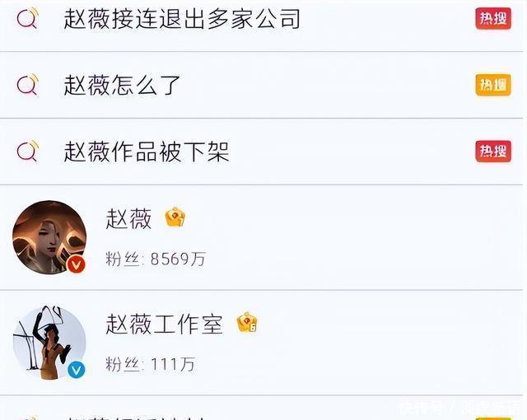The image size is (527, 420).
Task: Tap red 热搜 badge next to 赵薇作品被下架
Action: (x=493, y=152)
